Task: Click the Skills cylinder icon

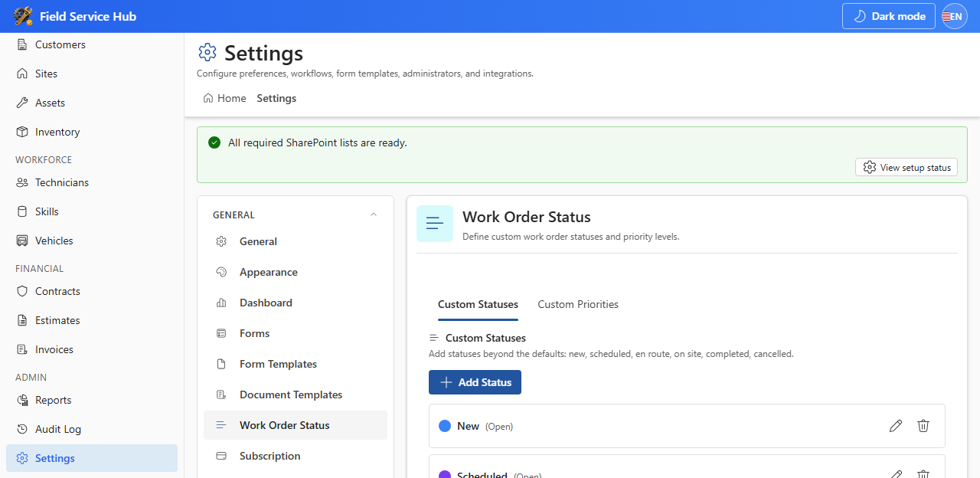Action: (22, 211)
